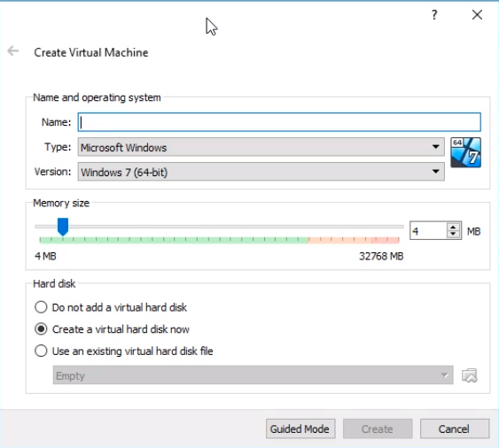Choose Use an existing virtual hard disk file

pyautogui.click(x=123, y=351)
